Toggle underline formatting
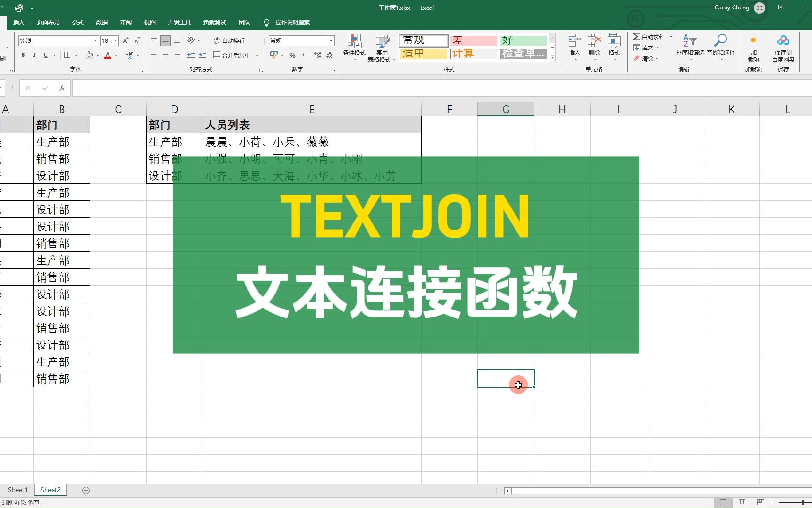 (46, 55)
